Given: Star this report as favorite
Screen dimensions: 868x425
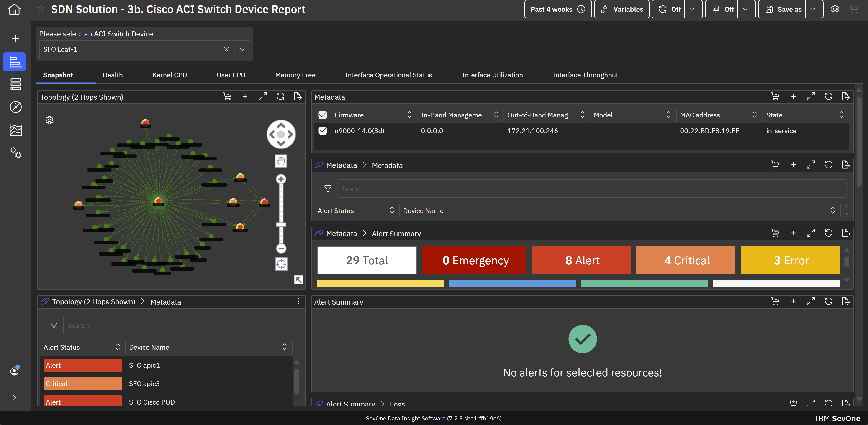Looking at the screenshot, I should tap(41, 9).
